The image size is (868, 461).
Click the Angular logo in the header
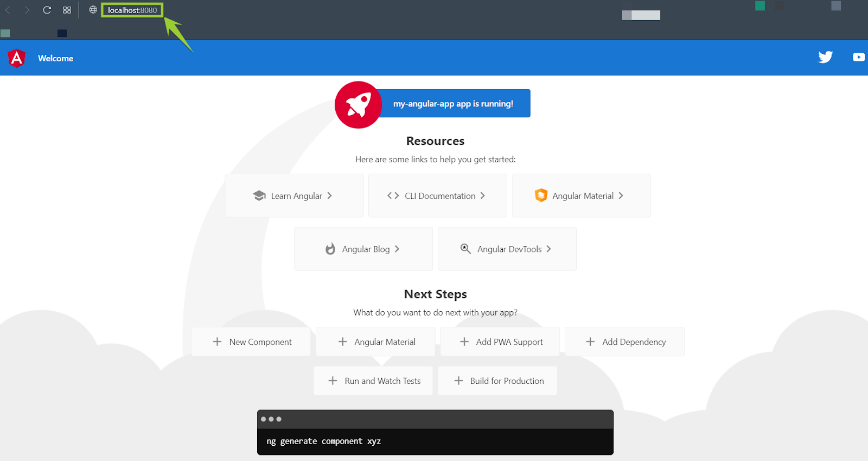(x=17, y=58)
